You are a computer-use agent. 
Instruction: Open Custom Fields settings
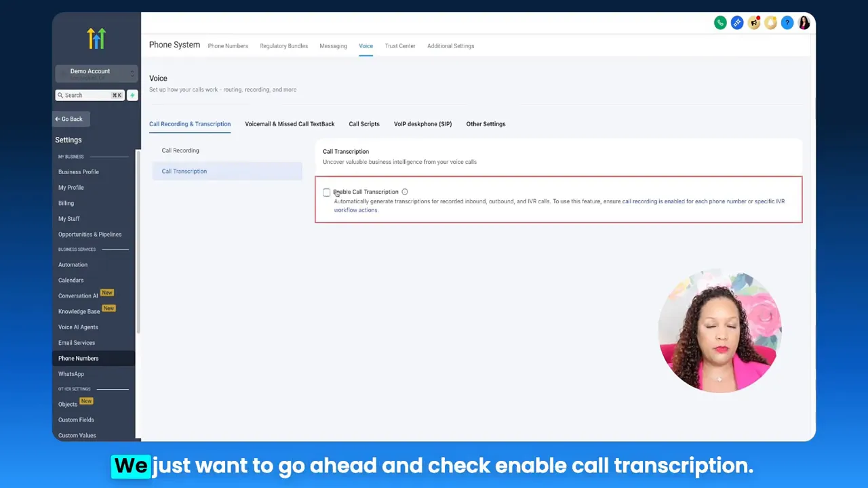76,420
